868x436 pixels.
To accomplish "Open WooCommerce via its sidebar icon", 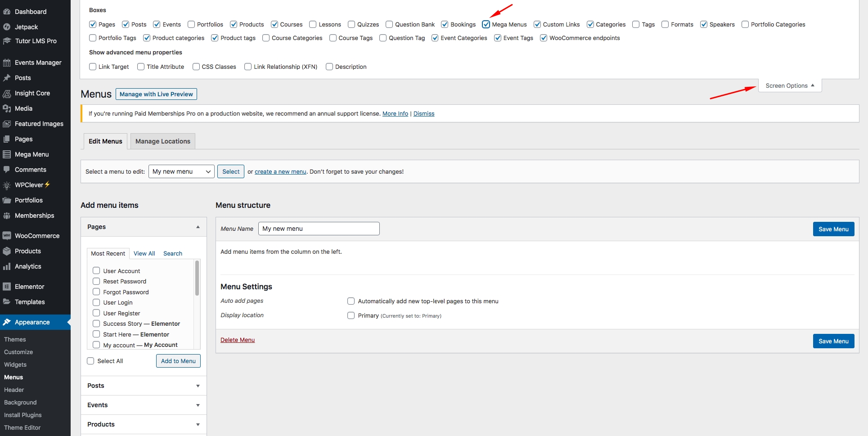I will [x=7, y=236].
